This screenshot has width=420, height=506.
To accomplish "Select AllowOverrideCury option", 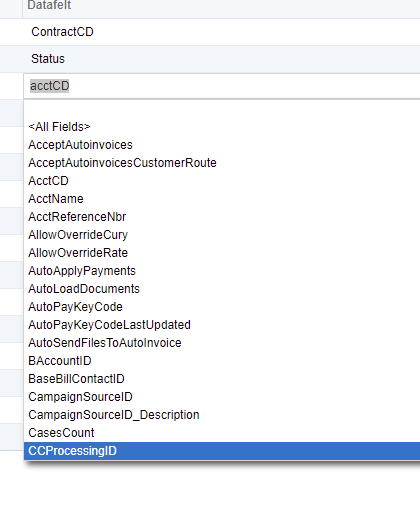I will (x=222, y=235).
